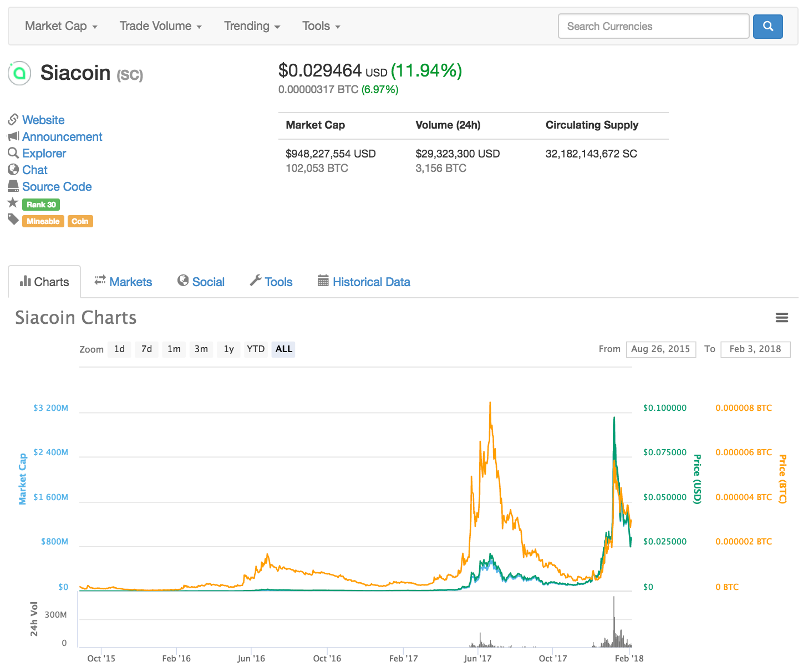803x672 pixels.
Task: Open the Chat link
Action: pos(35,170)
